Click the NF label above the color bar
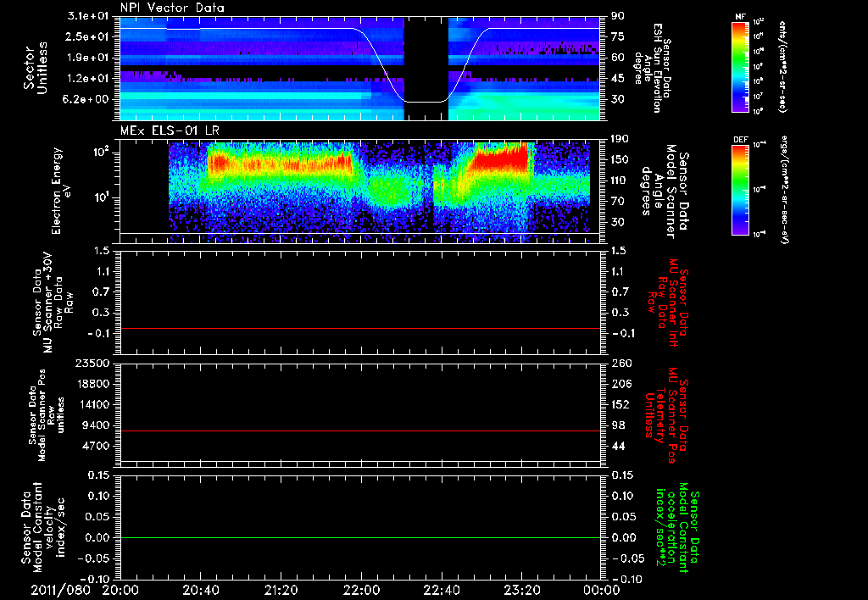This screenshot has height=600, width=868. coord(740,17)
